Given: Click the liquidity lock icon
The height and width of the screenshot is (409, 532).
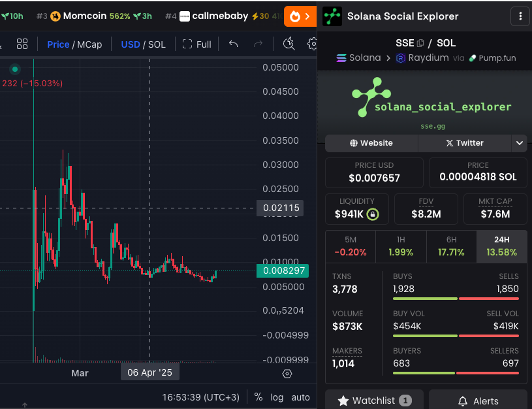Looking at the screenshot, I should [374, 214].
